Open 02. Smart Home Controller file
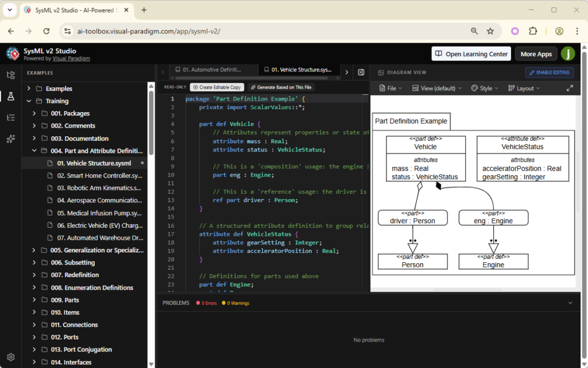Viewport: 588px width, 368px height. pos(99,175)
